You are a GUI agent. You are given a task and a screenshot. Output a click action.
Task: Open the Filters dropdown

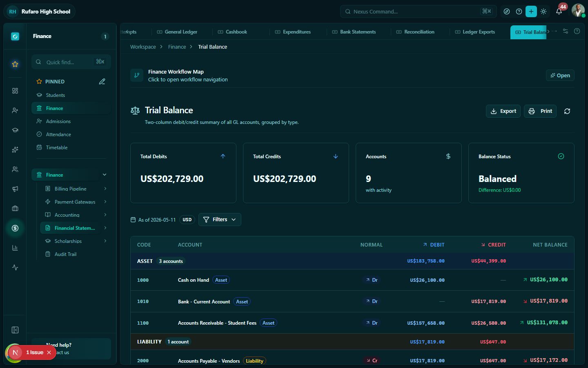[220, 220]
